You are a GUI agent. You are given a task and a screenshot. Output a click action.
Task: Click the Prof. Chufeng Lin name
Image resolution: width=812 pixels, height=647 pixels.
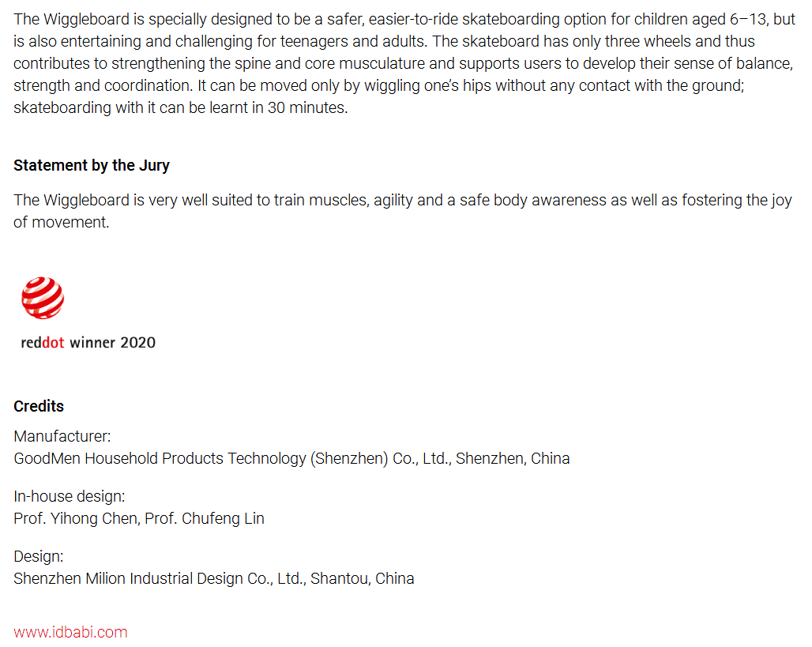(205, 518)
